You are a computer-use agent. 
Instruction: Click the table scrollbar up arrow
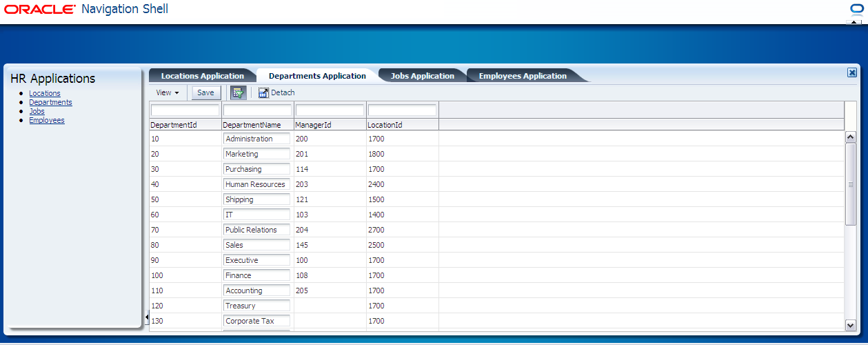click(x=850, y=137)
